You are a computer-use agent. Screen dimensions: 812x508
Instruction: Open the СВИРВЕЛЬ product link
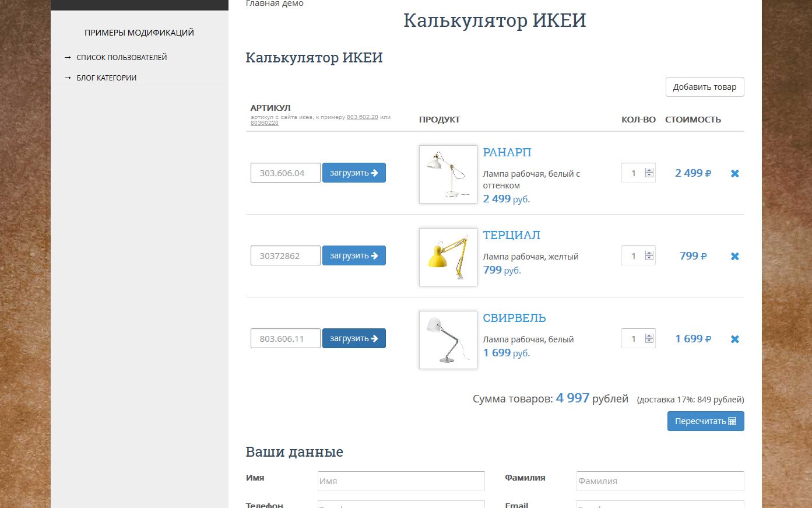pos(515,318)
